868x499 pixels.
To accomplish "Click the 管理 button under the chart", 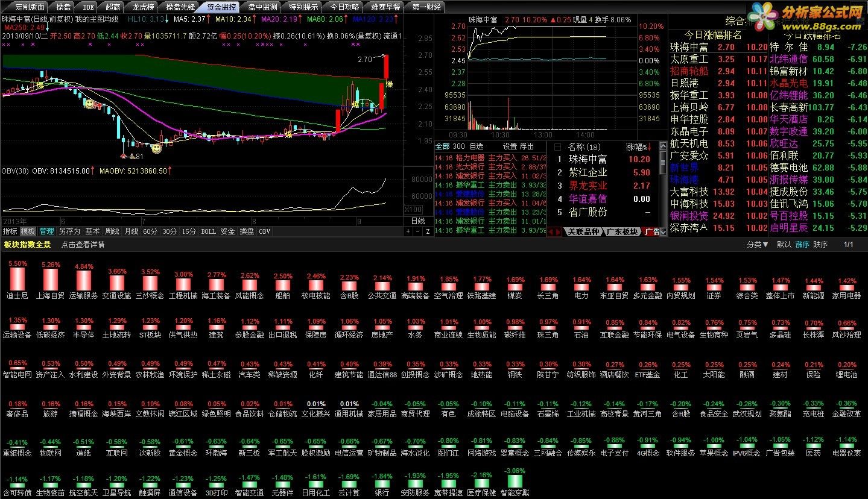I will coord(46,231).
